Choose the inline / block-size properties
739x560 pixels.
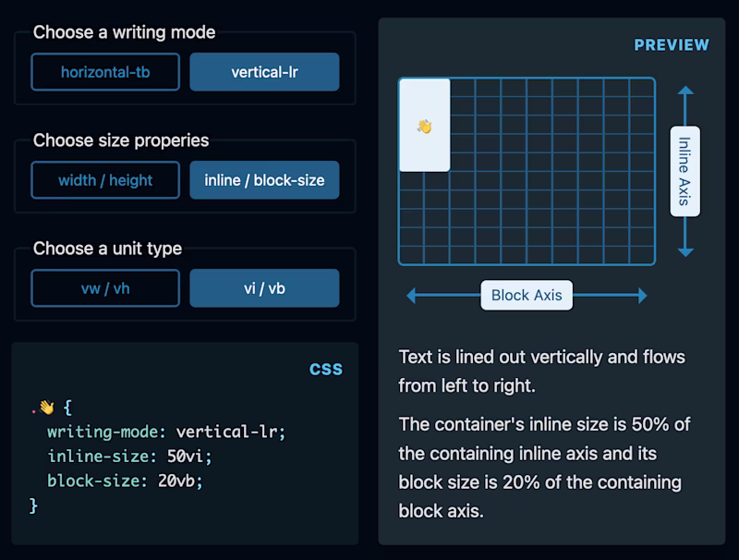click(x=264, y=180)
